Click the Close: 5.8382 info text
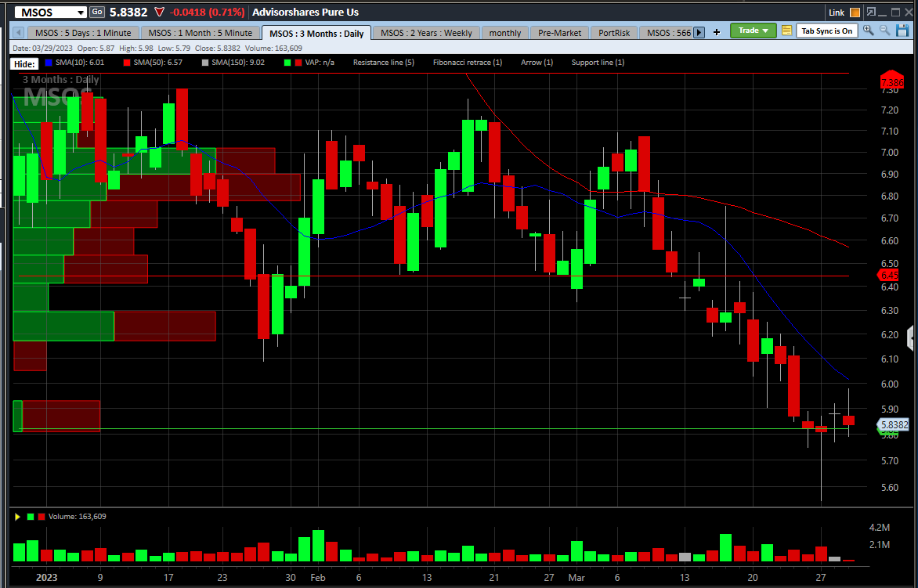 coord(216,49)
